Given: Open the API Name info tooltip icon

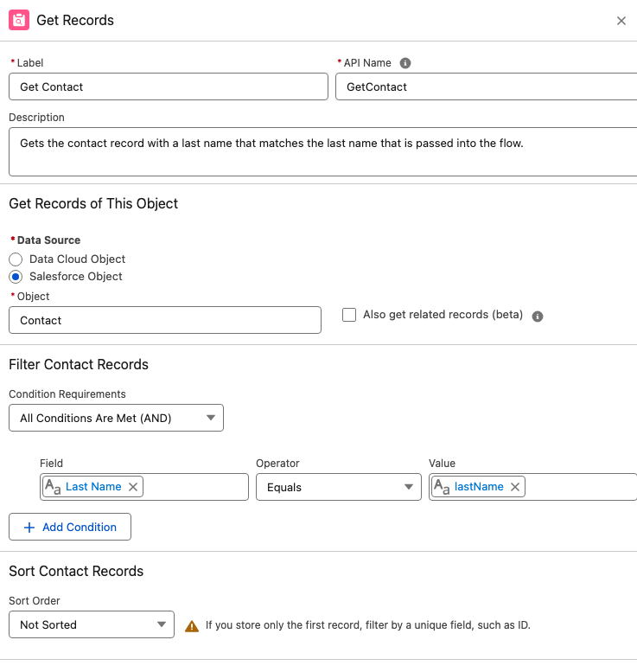Looking at the screenshot, I should coord(404,63).
